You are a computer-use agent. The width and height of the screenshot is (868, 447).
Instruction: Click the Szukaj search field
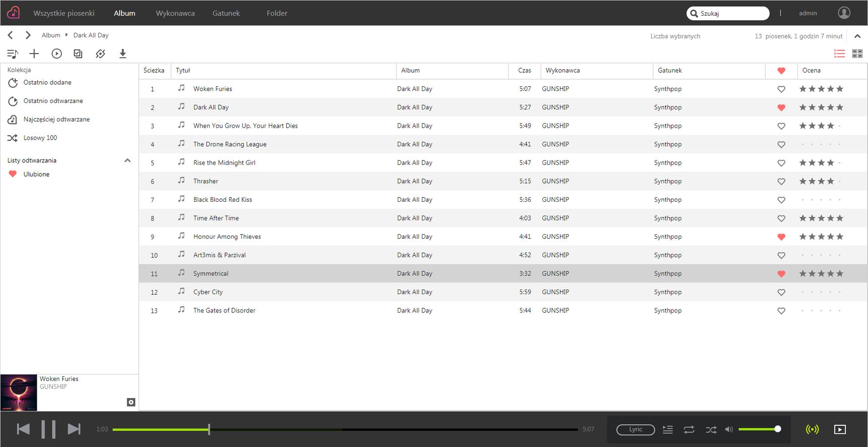tap(728, 13)
